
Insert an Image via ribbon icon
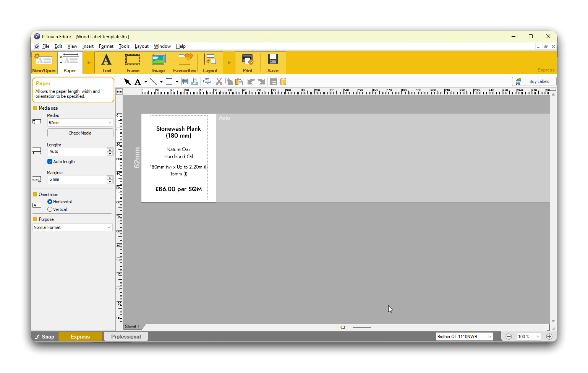(x=159, y=63)
